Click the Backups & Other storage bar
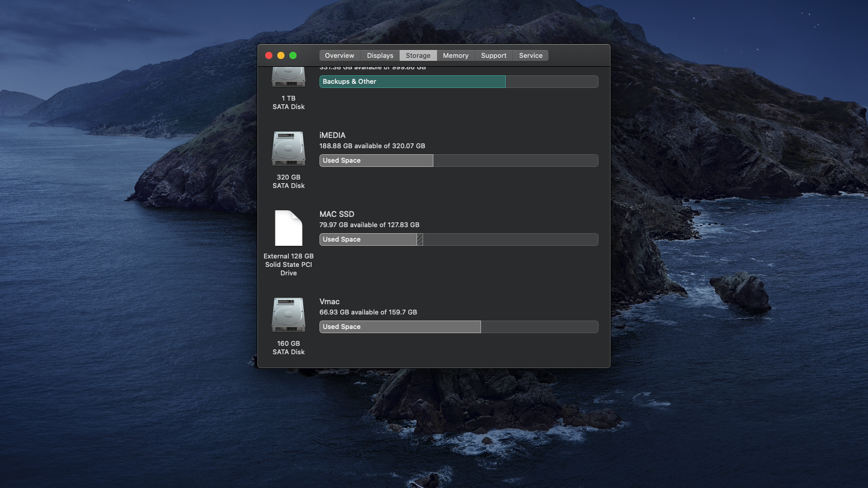The width and height of the screenshot is (868, 488). click(412, 81)
